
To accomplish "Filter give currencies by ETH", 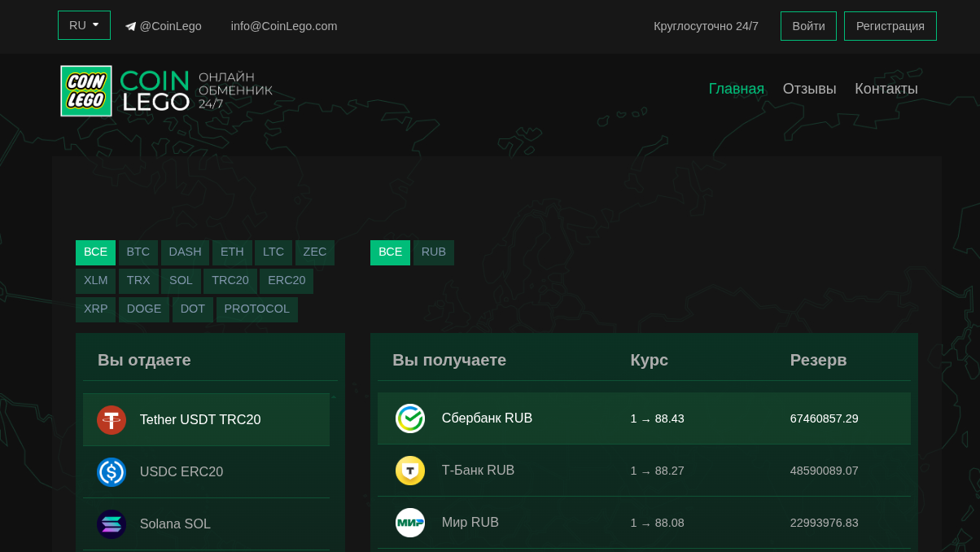I will (232, 252).
